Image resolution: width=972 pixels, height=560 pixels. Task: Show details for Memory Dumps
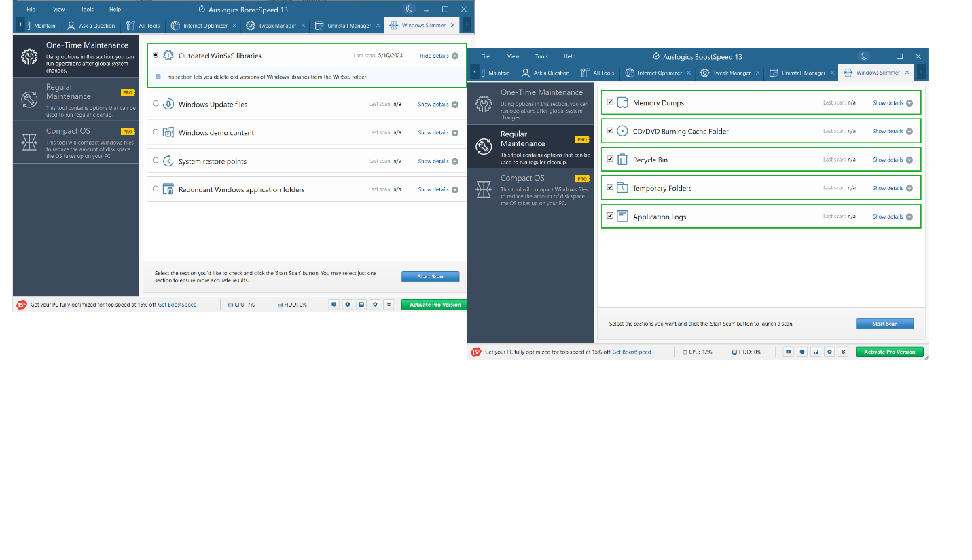point(893,103)
